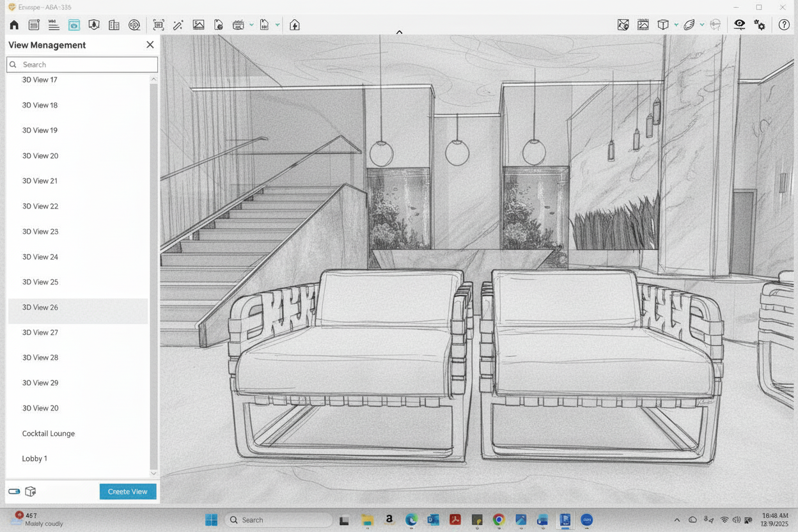Toggle the Visual Settings eye icon
The height and width of the screenshot is (532, 798).
click(x=739, y=25)
